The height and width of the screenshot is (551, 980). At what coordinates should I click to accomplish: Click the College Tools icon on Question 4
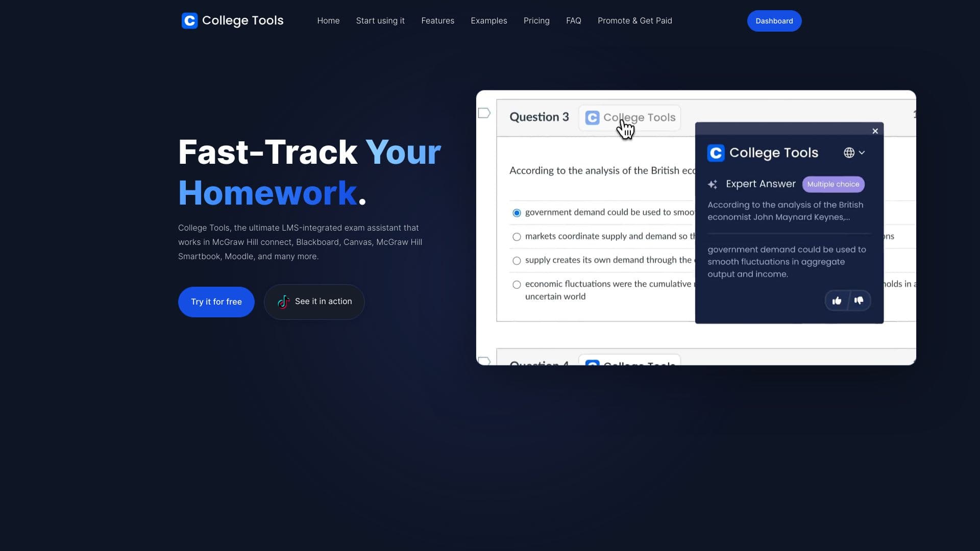click(x=592, y=363)
